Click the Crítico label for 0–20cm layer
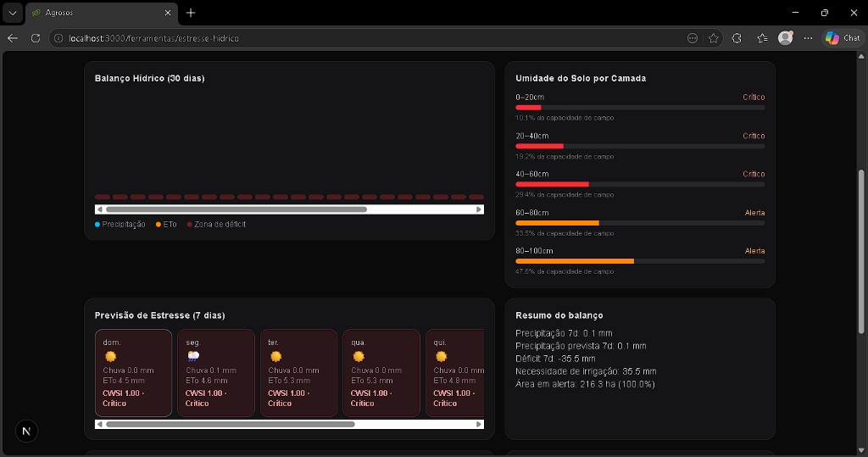868x457 pixels. tap(754, 97)
